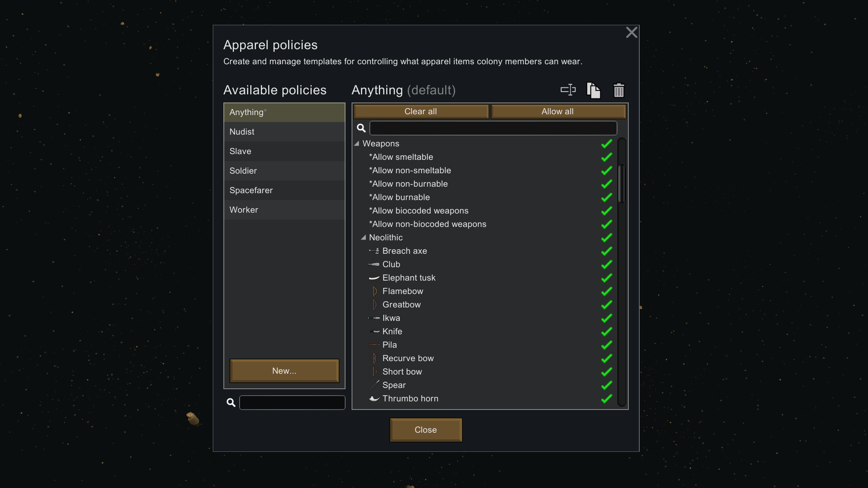Image resolution: width=868 pixels, height=488 pixels.
Task: Collapse the Neolithic subcategory
Action: [363, 237]
